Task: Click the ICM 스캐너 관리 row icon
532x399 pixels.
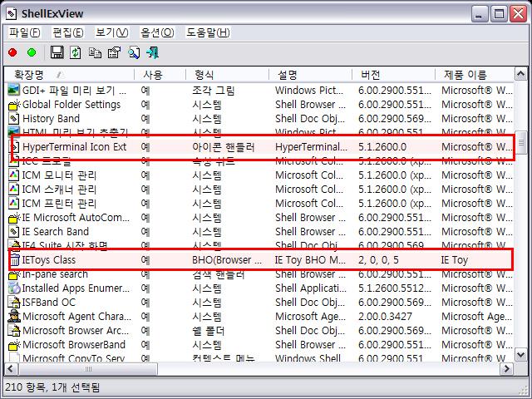Action: 14,189
